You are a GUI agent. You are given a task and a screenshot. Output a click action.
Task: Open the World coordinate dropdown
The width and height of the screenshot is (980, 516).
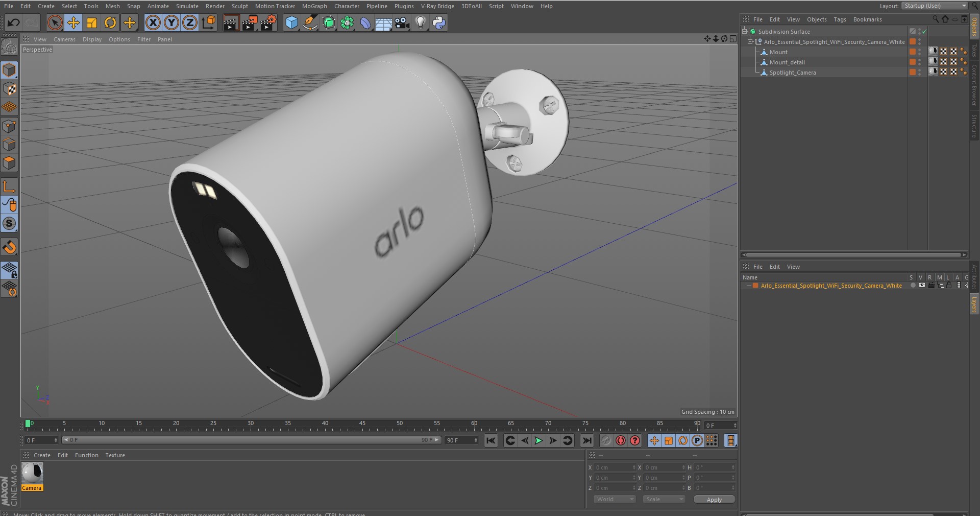[x=615, y=499]
